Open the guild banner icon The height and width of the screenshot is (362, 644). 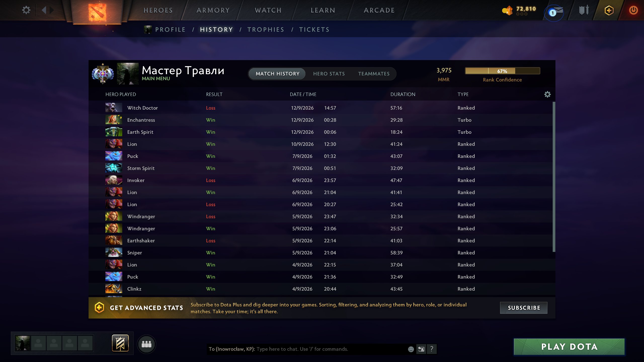click(x=120, y=343)
